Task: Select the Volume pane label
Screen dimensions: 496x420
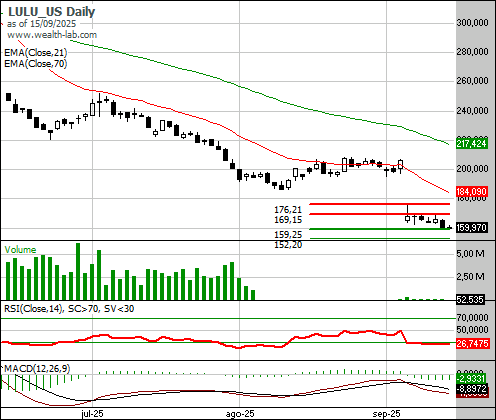Action: [x=20, y=250]
